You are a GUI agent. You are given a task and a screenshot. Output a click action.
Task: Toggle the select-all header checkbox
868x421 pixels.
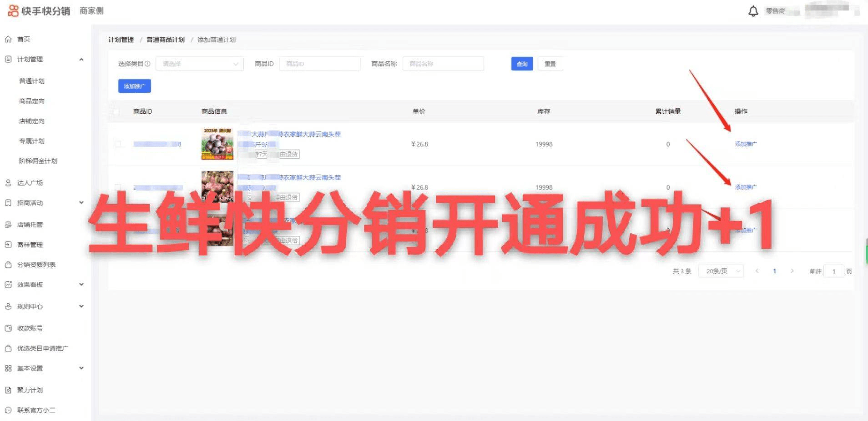116,111
